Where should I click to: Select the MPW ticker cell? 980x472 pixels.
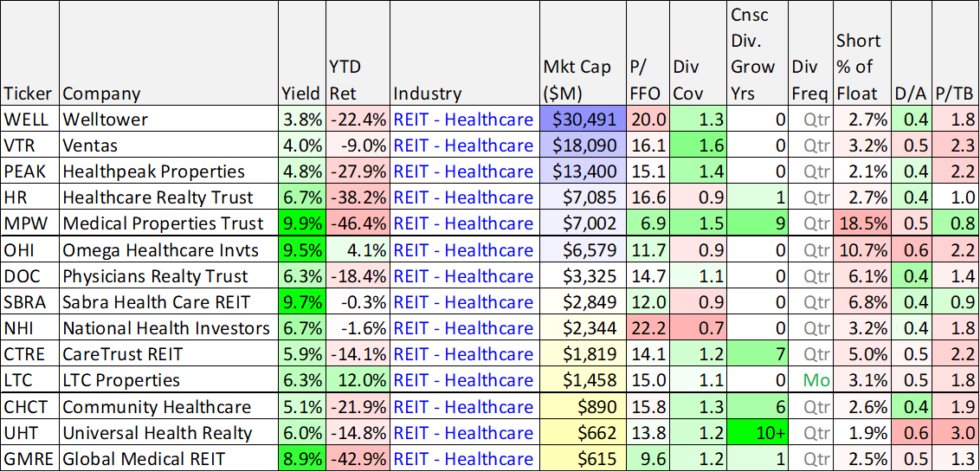30,223
